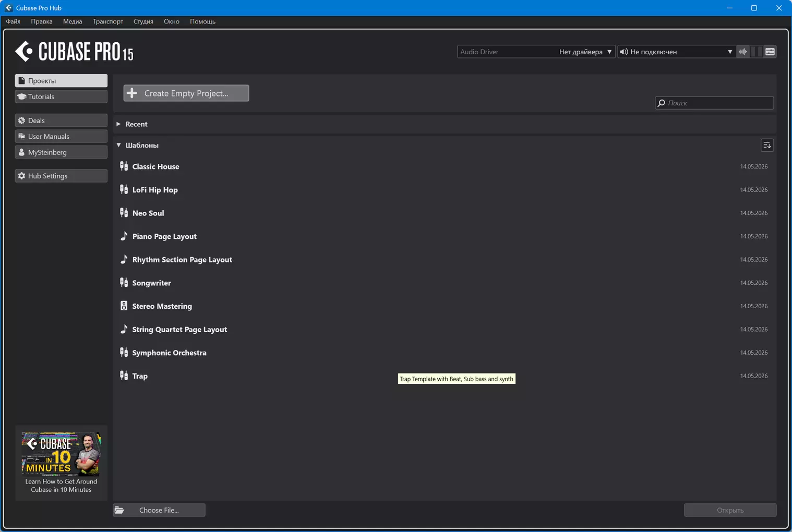This screenshot has width=792, height=532.
Task: Open the Студия menu
Action: [143, 21]
